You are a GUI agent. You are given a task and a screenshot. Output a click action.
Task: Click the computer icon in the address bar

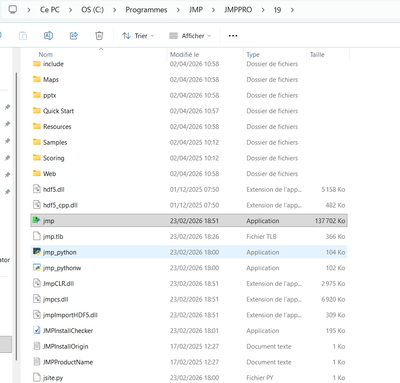[x=13, y=10]
